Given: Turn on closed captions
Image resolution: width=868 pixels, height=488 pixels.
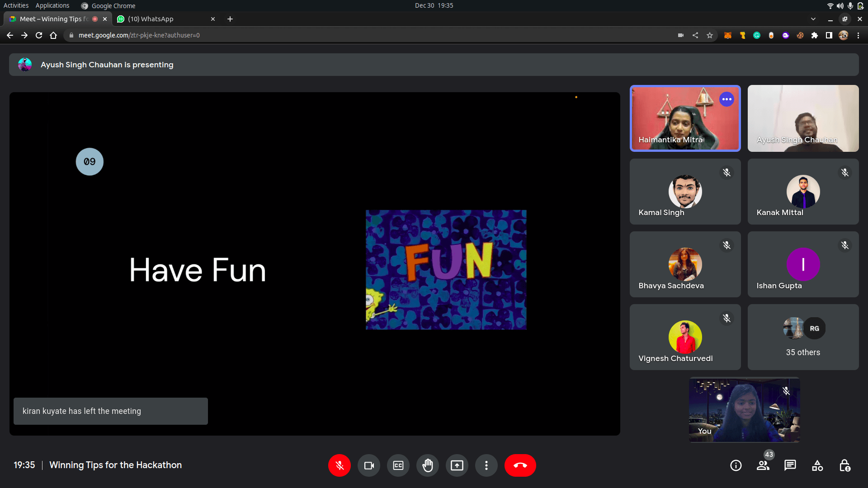Looking at the screenshot, I should pos(398,465).
